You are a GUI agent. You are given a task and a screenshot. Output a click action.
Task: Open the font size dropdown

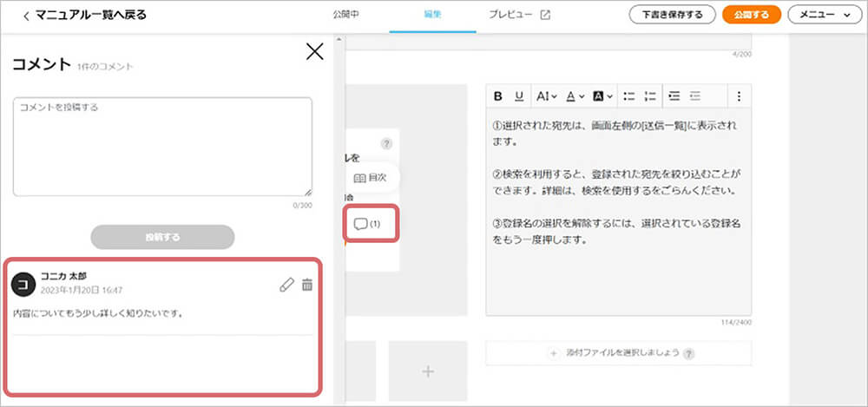click(x=546, y=96)
